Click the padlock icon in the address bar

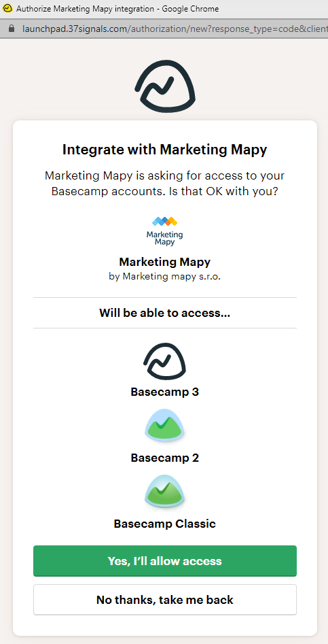[x=12, y=29]
